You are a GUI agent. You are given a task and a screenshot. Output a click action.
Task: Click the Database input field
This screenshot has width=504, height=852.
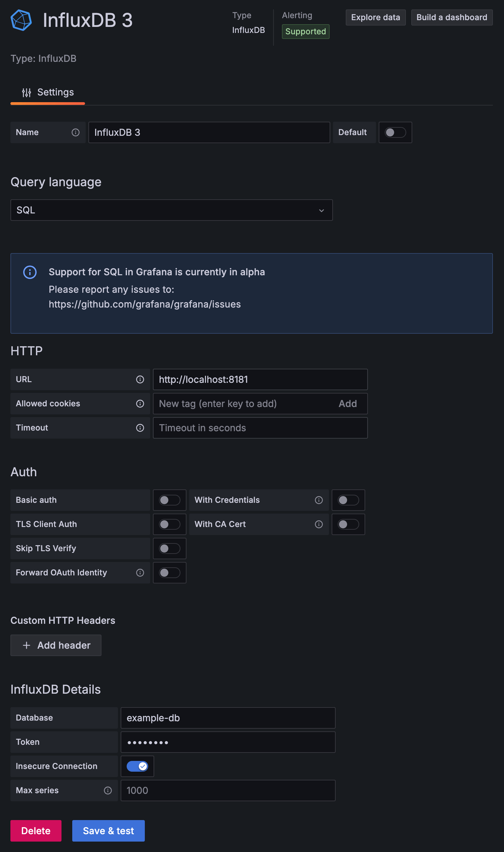228,718
